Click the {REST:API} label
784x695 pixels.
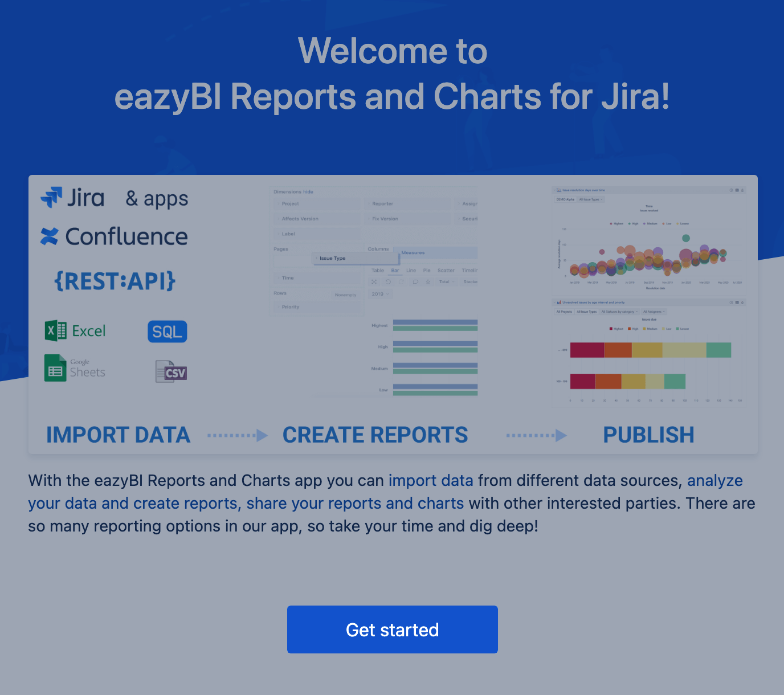[115, 281]
